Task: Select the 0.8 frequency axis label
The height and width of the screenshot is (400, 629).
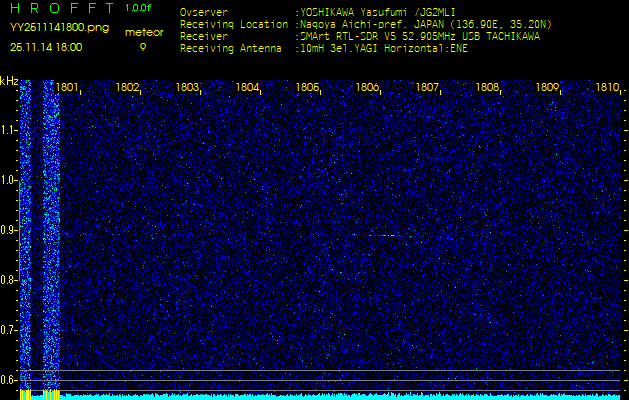Action: [x=9, y=279]
